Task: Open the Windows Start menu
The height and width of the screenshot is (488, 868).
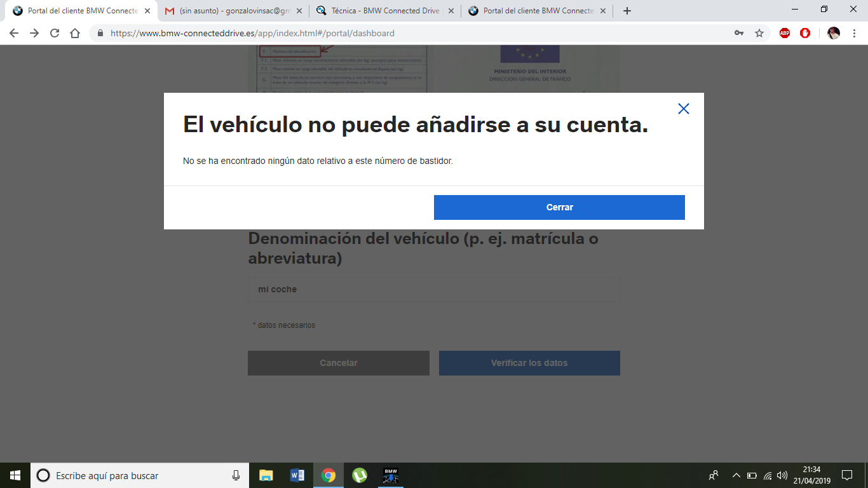Action: point(15,475)
